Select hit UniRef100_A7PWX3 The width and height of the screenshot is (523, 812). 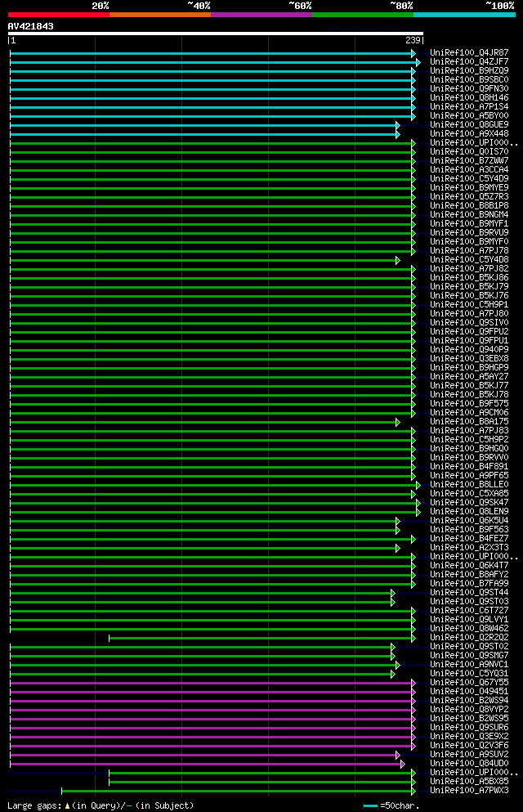point(469,790)
